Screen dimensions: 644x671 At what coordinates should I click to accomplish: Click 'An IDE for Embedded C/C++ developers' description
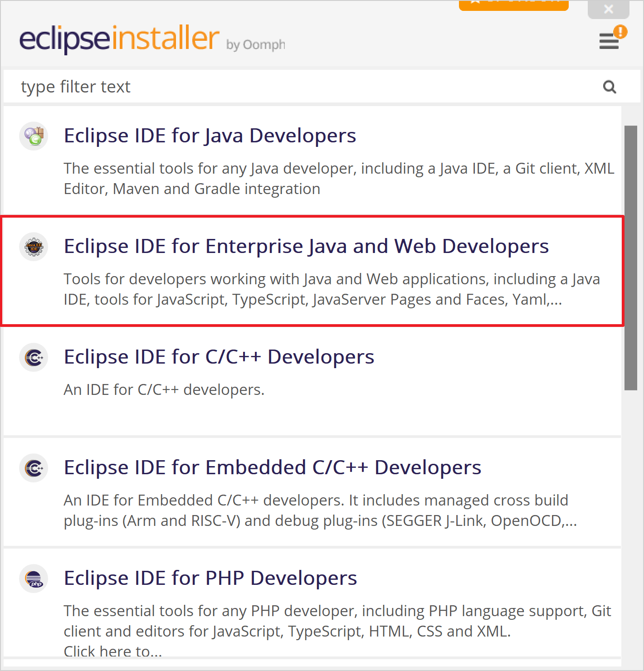(x=320, y=511)
